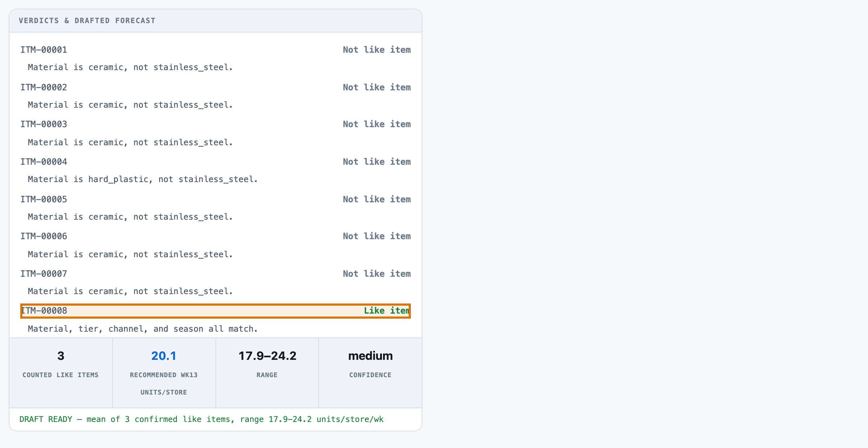Click the medium Confidence stat tile
868x448 pixels.
[x=370, y=373]
